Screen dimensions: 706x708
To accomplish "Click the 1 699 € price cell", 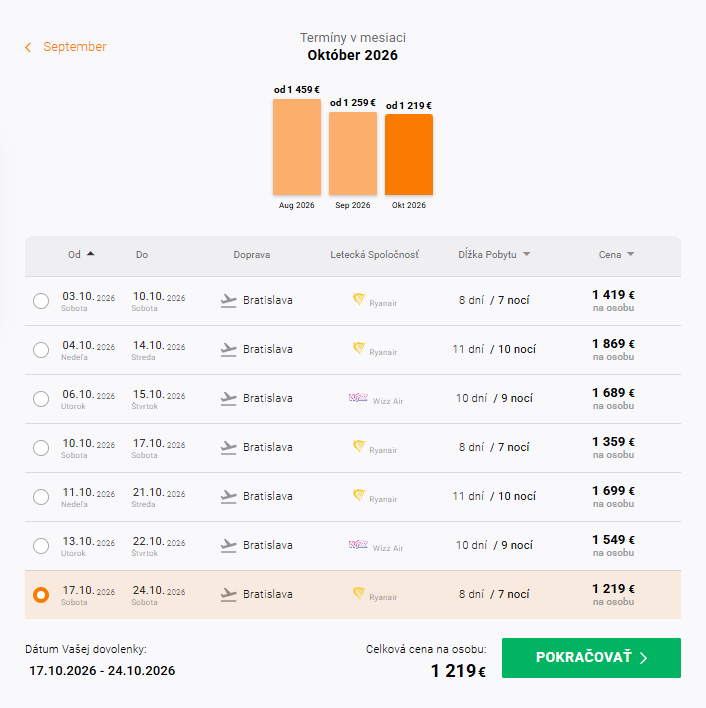I will (613, 496).
